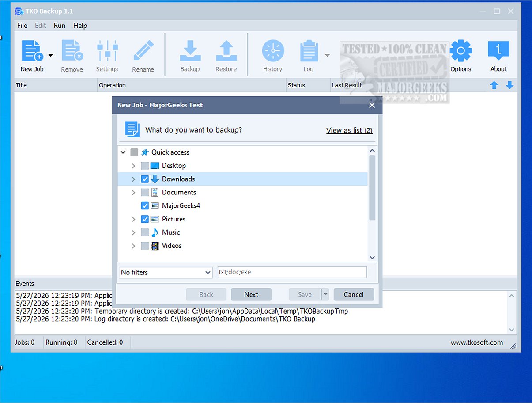Click the Remove job icon

(72, 50)
